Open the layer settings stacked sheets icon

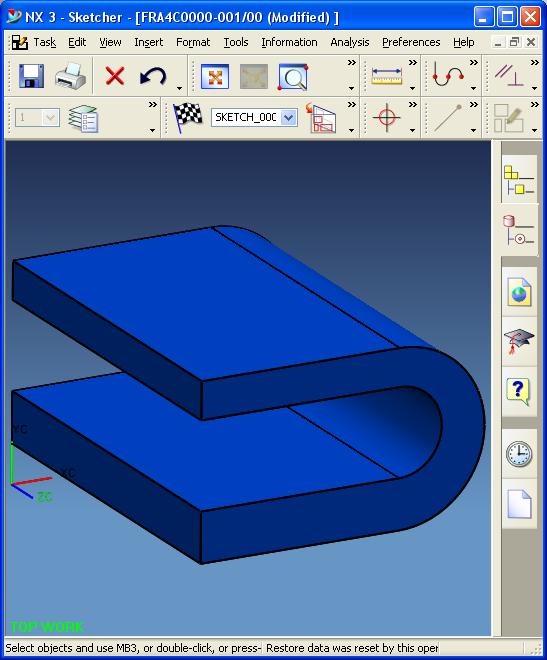coord(83,119)
